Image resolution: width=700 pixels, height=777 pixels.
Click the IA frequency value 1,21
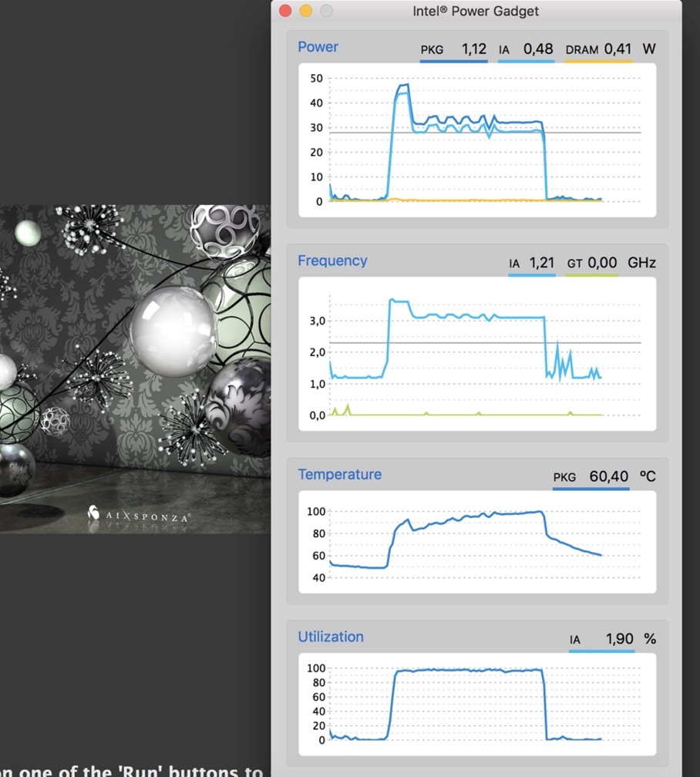click(x=542, y=263)
